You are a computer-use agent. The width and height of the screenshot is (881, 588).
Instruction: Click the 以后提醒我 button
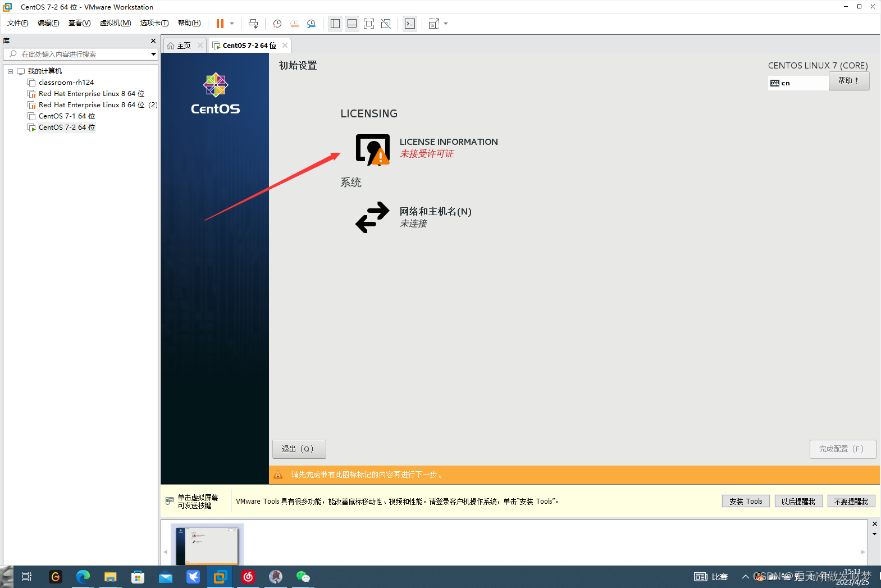click(798, 502)
